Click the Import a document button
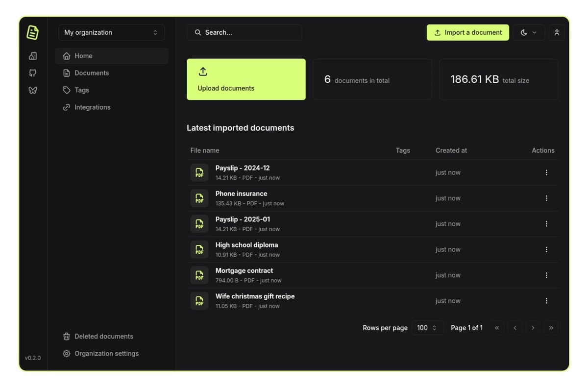This screenshot has width=588, height=387. [x=467, y=33]
